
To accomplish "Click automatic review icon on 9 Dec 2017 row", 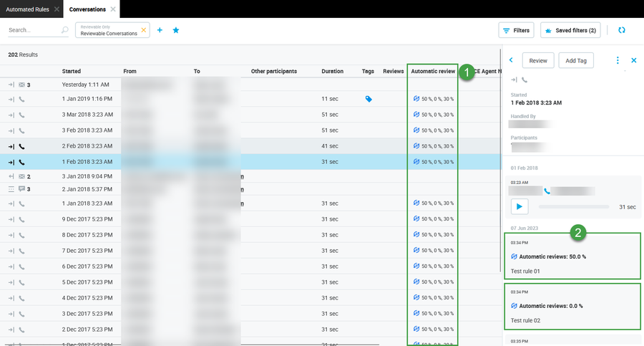I will 416,218.
